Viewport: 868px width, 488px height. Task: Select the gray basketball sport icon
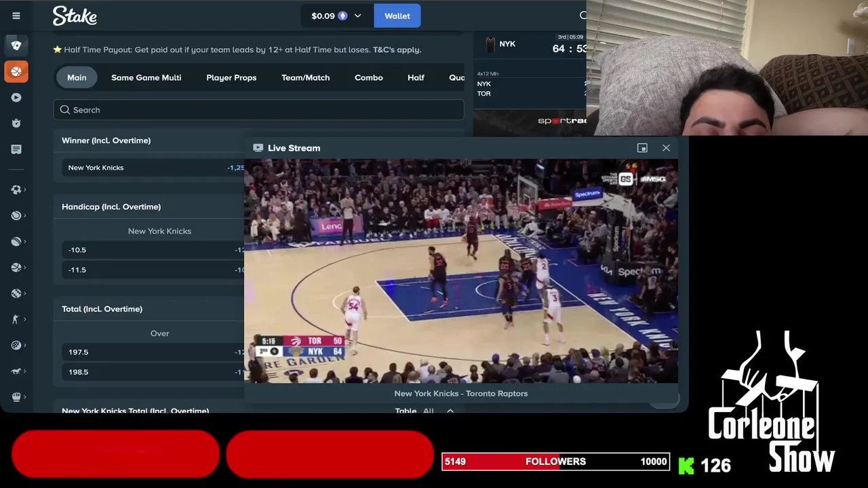tap(16, 267)
